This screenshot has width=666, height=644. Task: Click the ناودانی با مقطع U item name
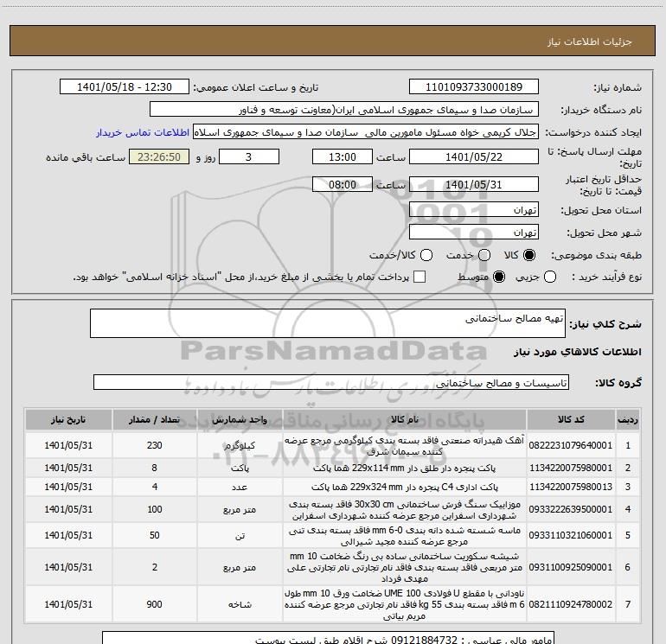405,604
